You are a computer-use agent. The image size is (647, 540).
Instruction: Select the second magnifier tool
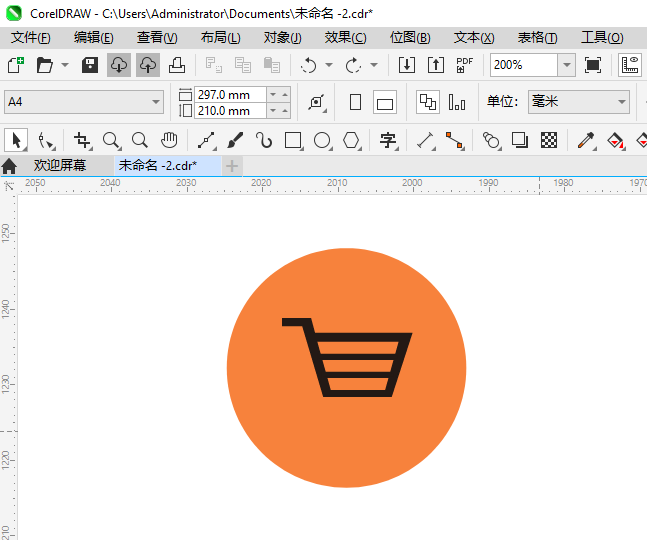[140, 140]
